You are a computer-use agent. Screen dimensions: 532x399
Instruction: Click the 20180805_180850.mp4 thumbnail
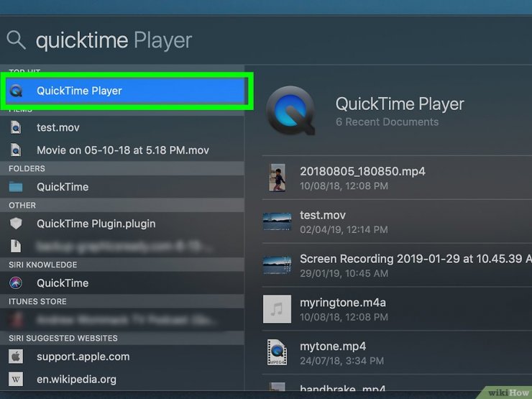tap(278, 178)
